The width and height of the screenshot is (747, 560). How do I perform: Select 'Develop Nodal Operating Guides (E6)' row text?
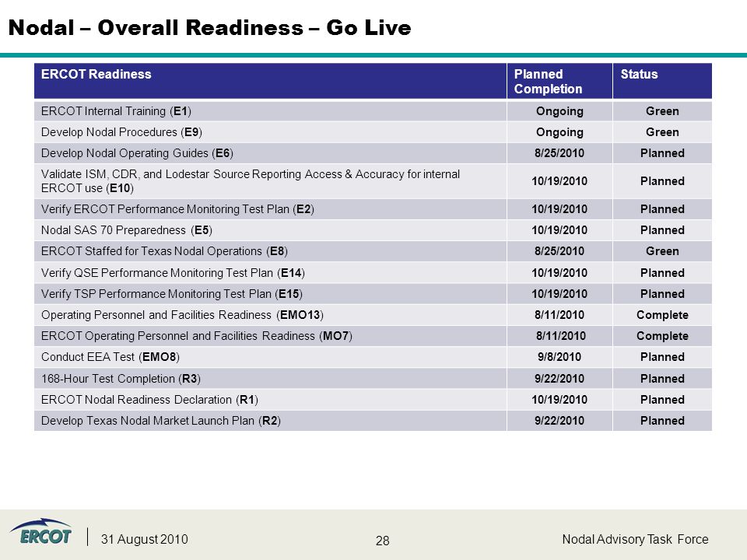click(x=137, y=153)
